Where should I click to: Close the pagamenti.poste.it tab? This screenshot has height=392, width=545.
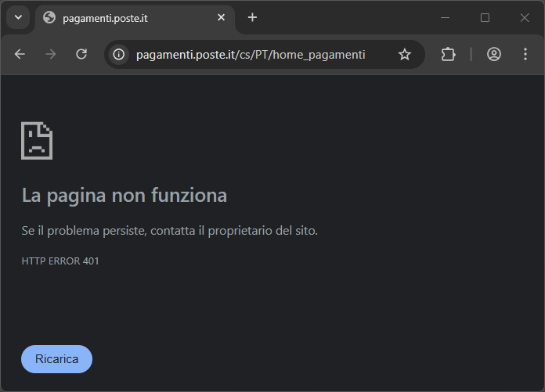coord(221,17)
